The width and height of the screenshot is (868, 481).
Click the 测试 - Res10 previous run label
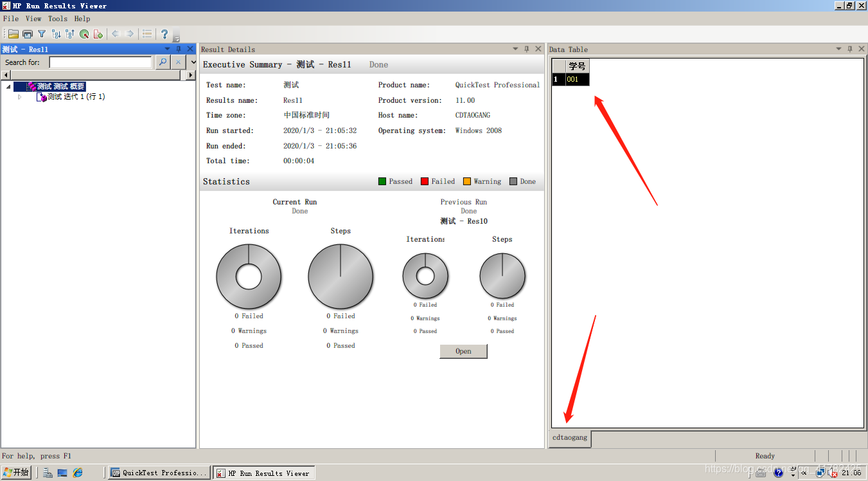click(x=464, y=221)
